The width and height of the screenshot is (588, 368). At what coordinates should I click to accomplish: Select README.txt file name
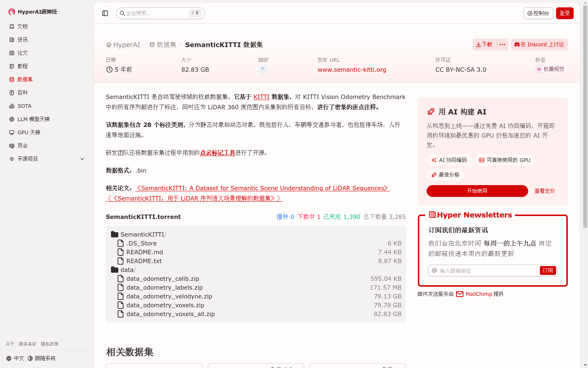click(x=144, y=261)
